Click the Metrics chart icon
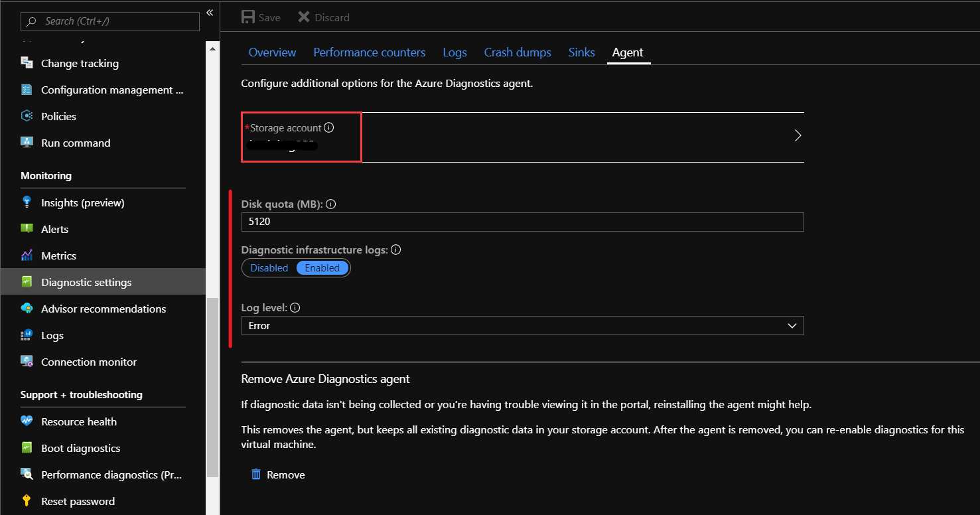980x515 pixels. (x=27, y=256)
